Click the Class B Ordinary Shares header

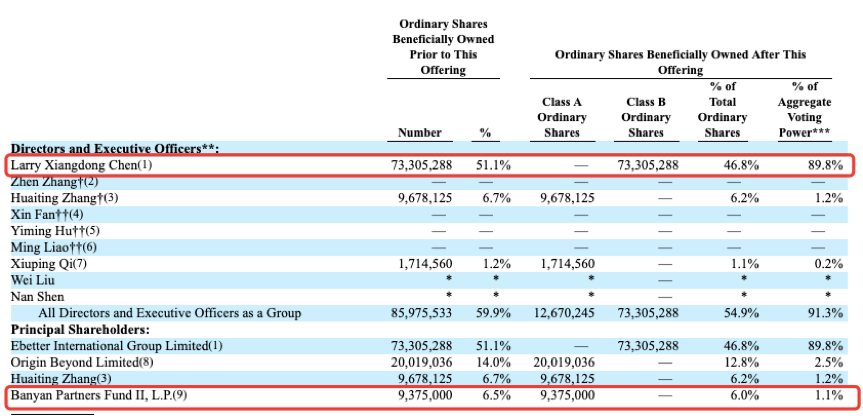[646, 117]
